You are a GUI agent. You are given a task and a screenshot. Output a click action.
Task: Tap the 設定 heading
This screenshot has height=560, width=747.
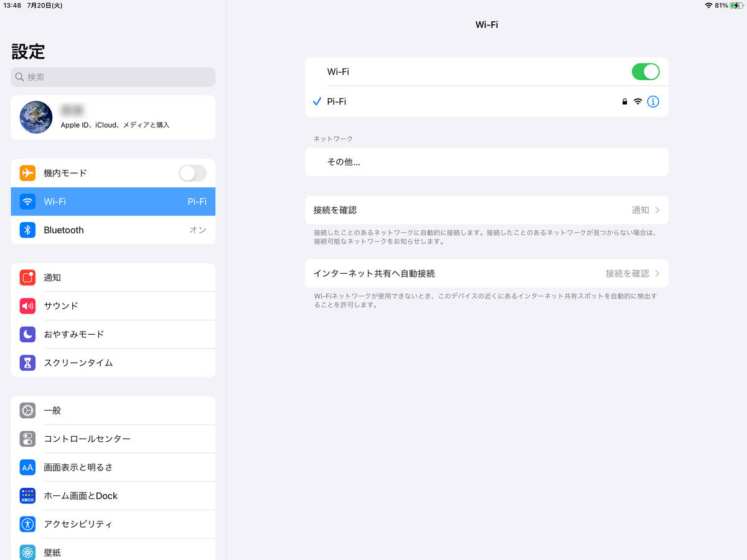[29, 51]
